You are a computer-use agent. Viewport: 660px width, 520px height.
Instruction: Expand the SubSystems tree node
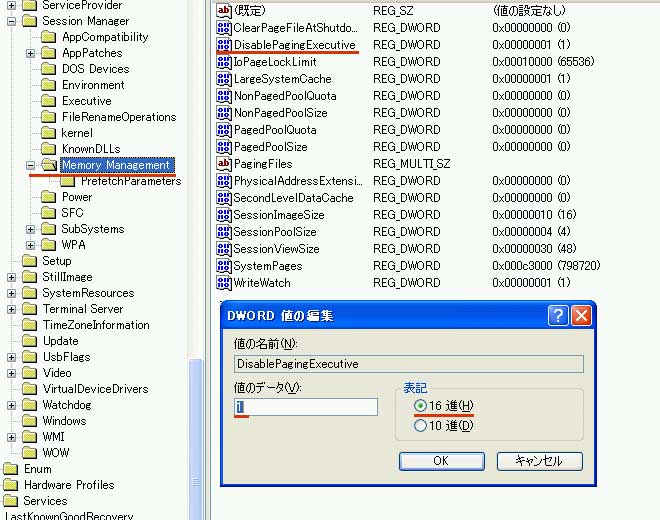(x=30, y=229)
